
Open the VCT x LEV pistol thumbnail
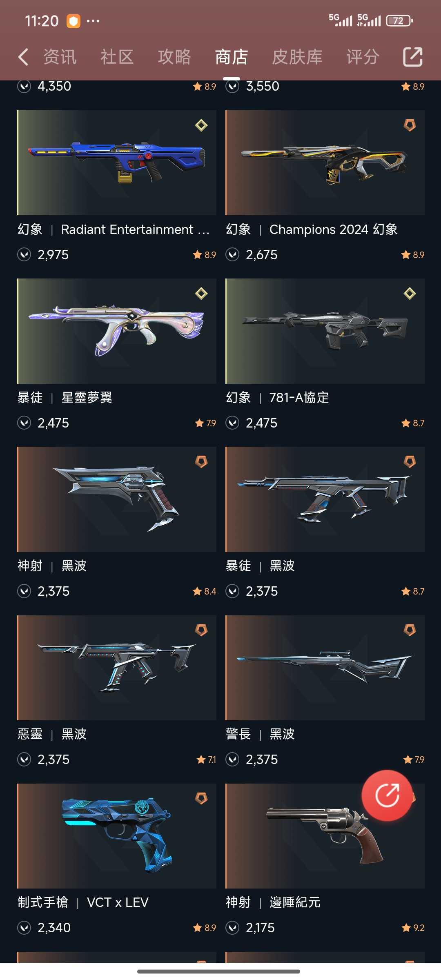(x=117, y=836)
